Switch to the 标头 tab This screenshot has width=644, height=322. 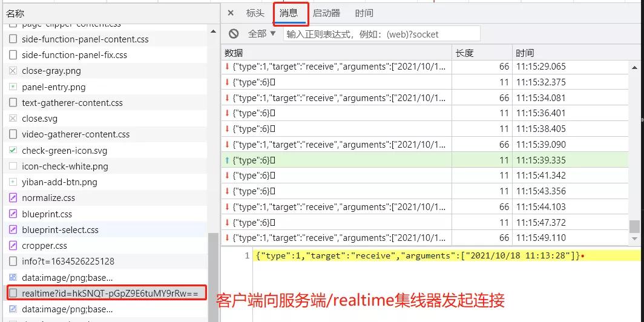tap(255, 13)
